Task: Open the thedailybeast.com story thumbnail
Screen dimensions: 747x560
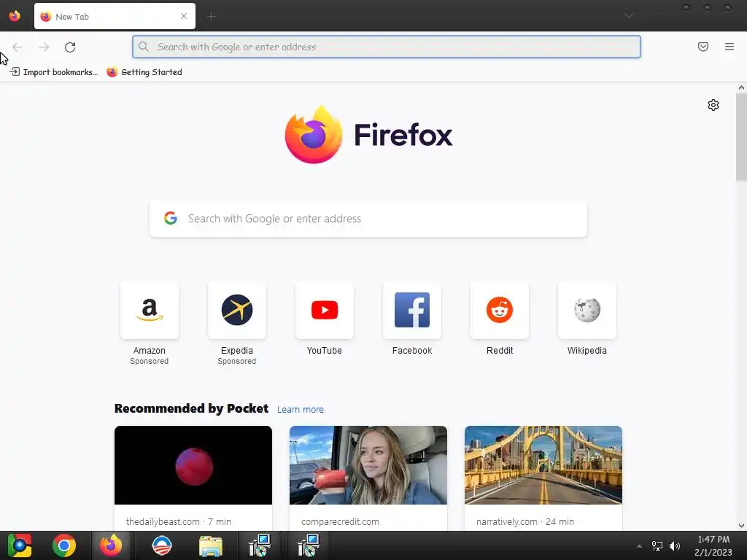Action: (x=193, y=464)
